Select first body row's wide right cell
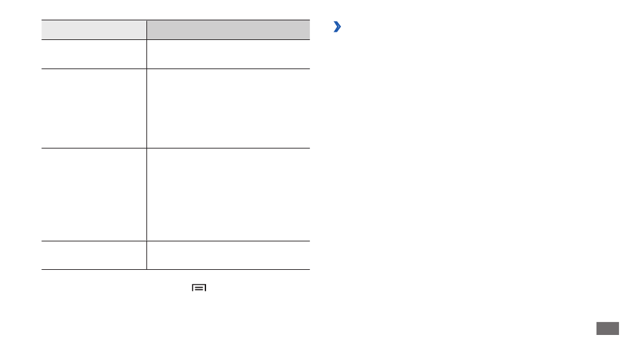This screenshot has height=337, width=644. (228, 54)
